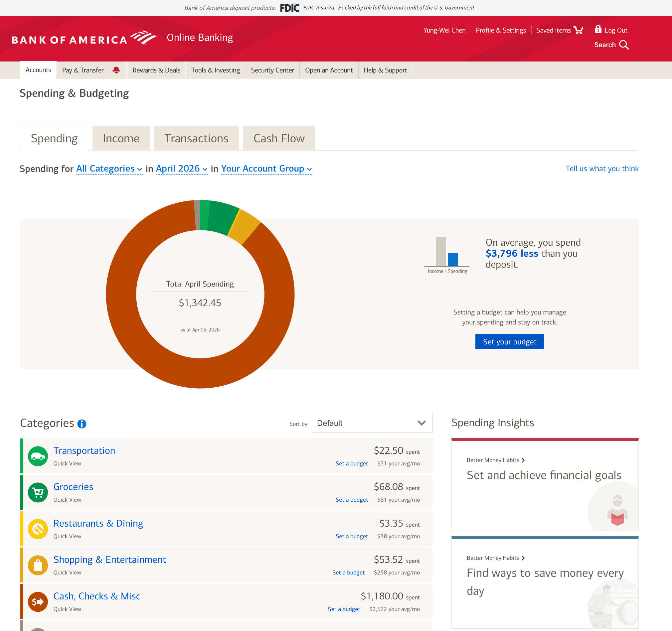
Task: Click the Shopping & Entertainment bag icon
Action: [x=38, y=565]
